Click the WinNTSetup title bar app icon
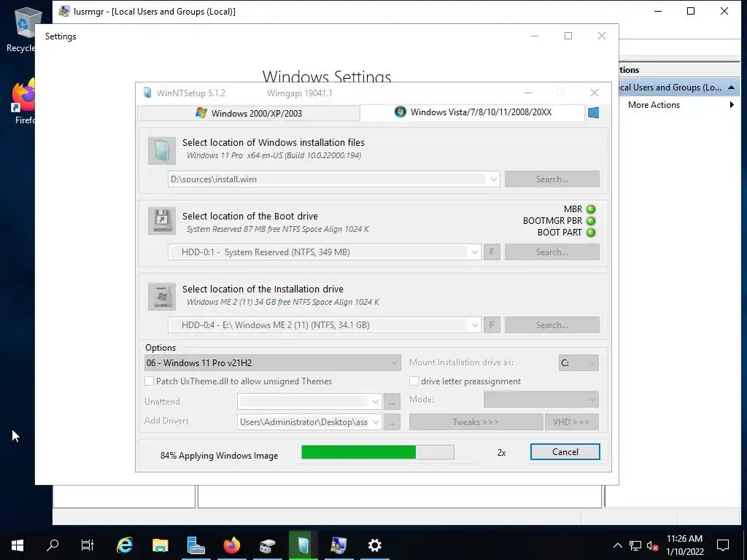The image size is (747, 560). [147, 93]
